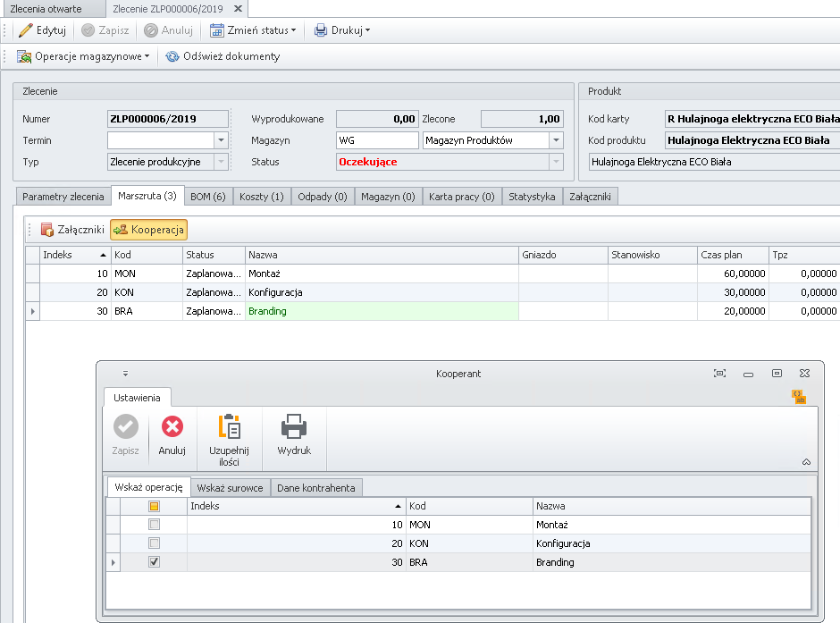Click Zapisz in the Kooperant ribbon
The image size is (840, 623).
125,435
